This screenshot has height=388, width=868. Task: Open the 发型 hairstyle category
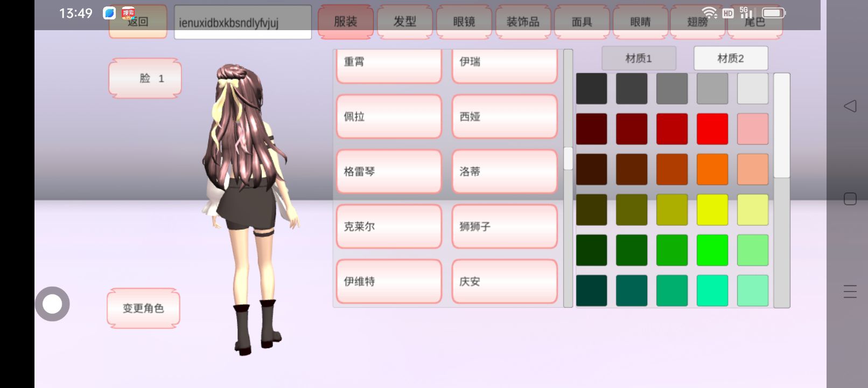(404, 22)
